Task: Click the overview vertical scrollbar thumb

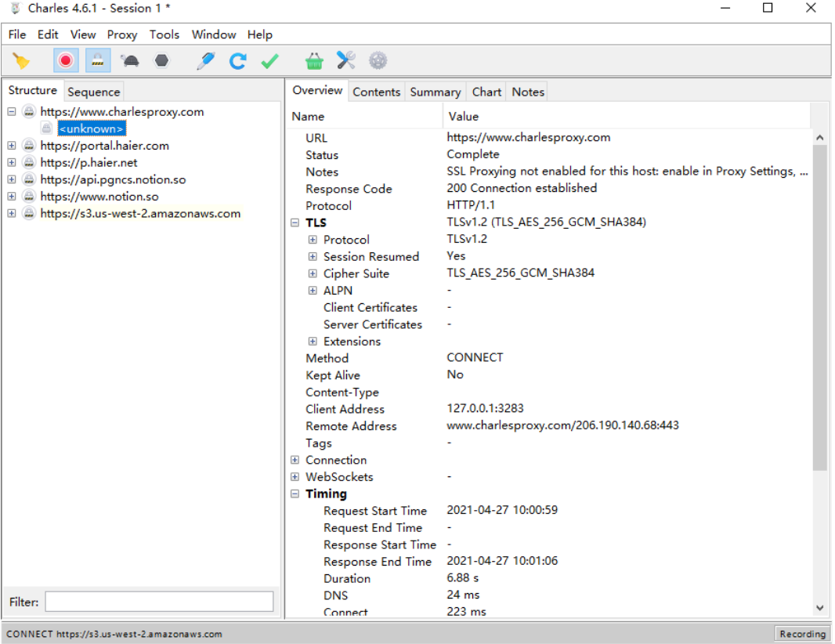Action: point(820,308)
